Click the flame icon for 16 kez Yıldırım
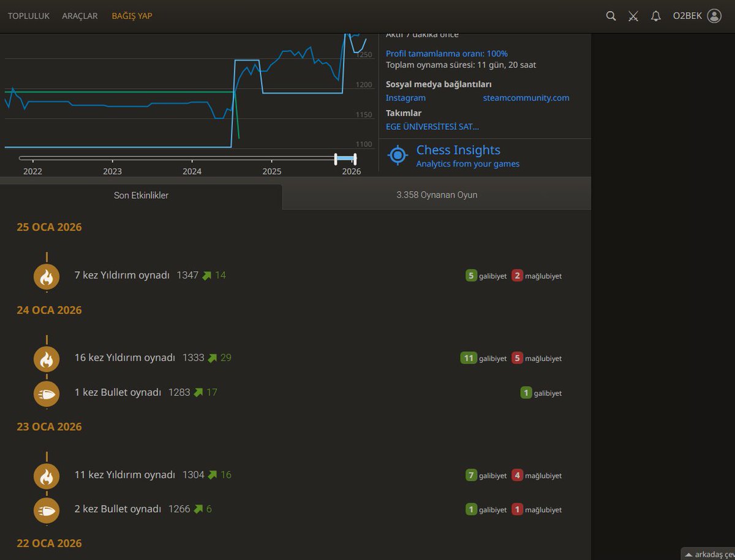The image size is (735, 560). (x=47, y=359)
